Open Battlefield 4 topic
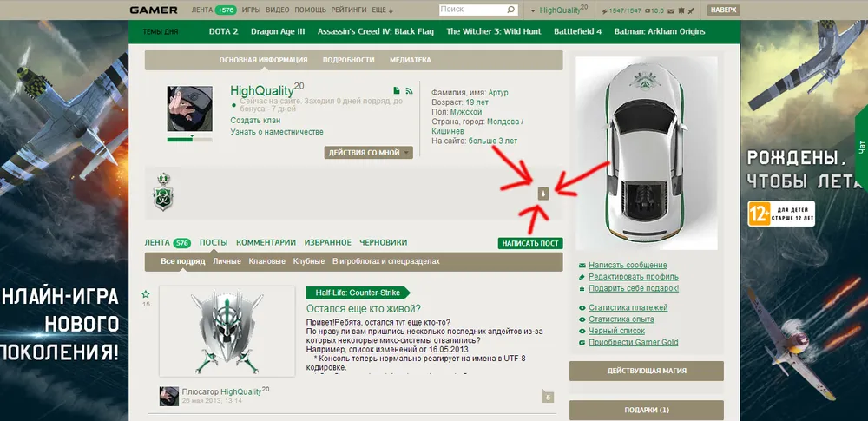The height and width of the screenshot is (421, 868). coord(578,31)
